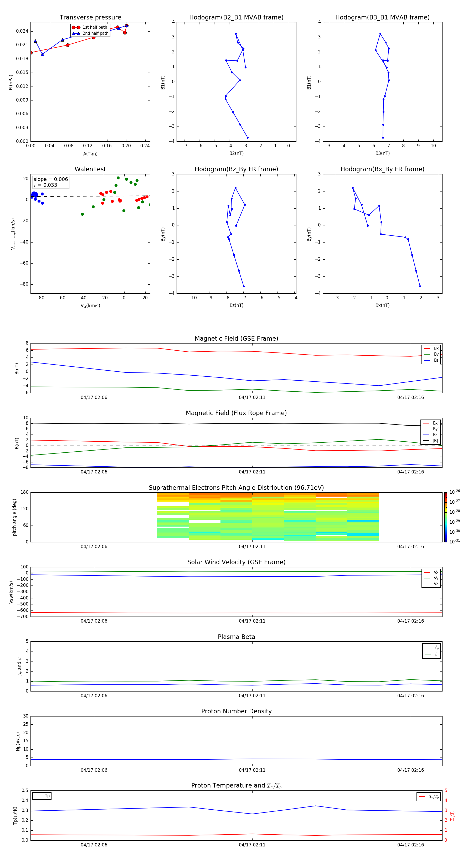Click the 'Vsw(km/s)' axis label
Image resolution: width=473 pixels, height=868 pixels.
pyautogui.click(x=11, y=592)
